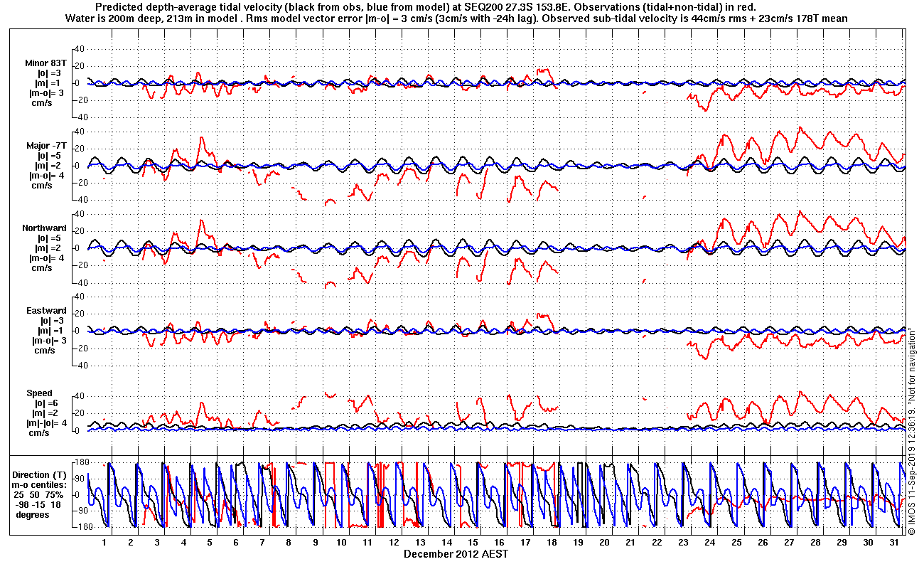This screenshot has height=569, width=924.
Task: Select the "Speed" panel label
Action: (39, 393)
